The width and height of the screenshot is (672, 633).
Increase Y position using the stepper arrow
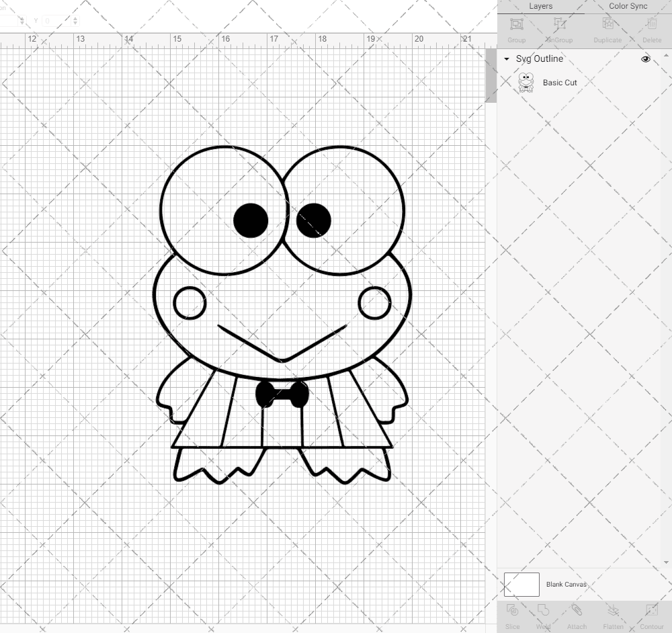coord(75,19)
